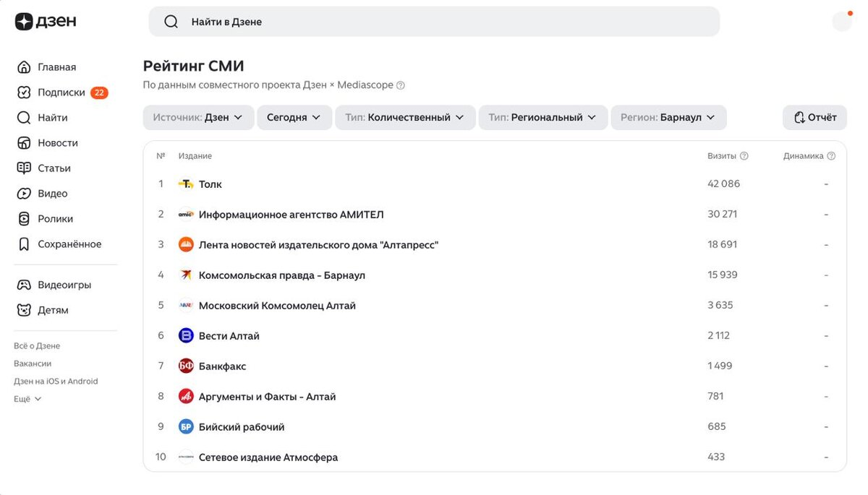
Task: Select the Статьи menu item
Action: 54,168
